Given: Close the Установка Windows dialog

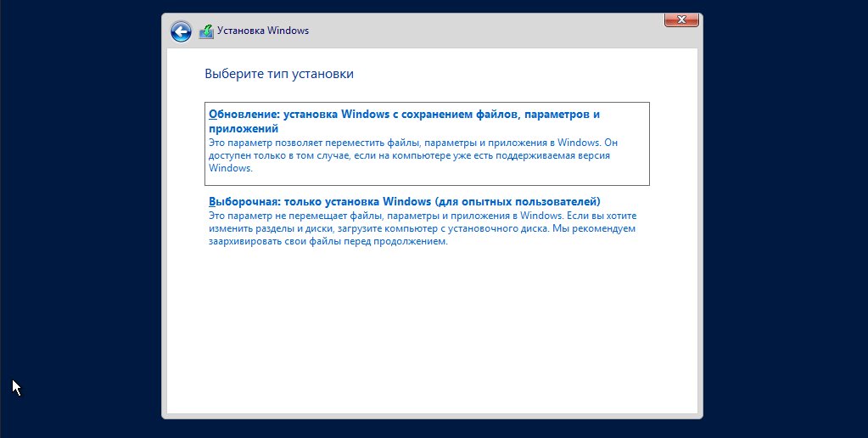Looking at the screenshot, I should pos(681,20).
